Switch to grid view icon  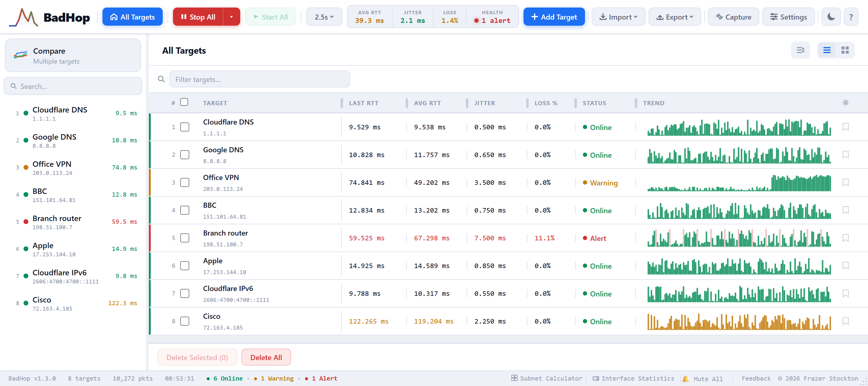[x=845, y=50]
